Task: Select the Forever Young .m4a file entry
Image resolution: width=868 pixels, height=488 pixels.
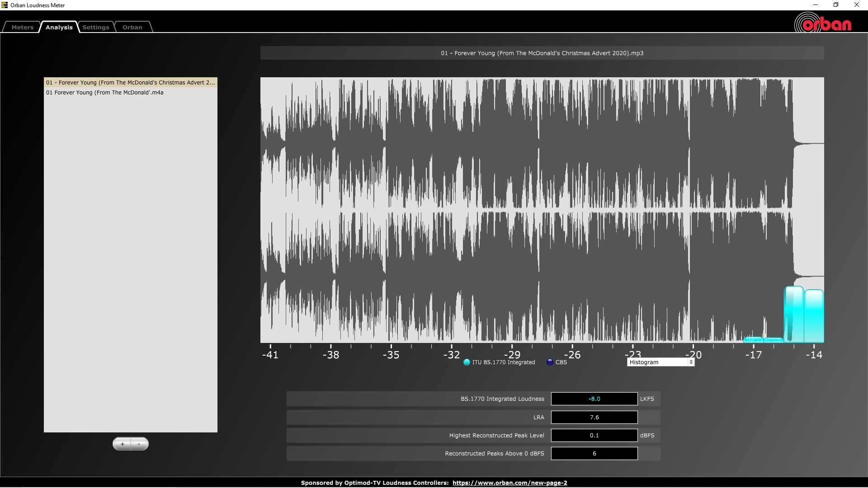Action: (x=130, y=93)
